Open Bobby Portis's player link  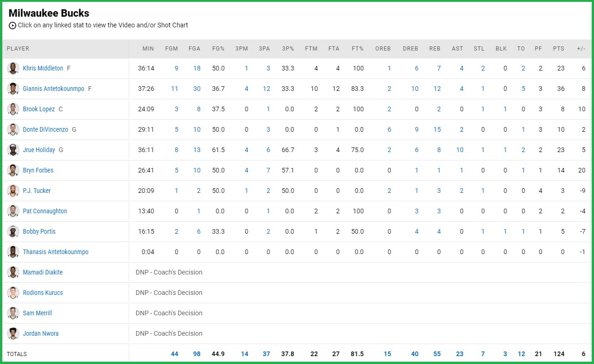[39, 231]
